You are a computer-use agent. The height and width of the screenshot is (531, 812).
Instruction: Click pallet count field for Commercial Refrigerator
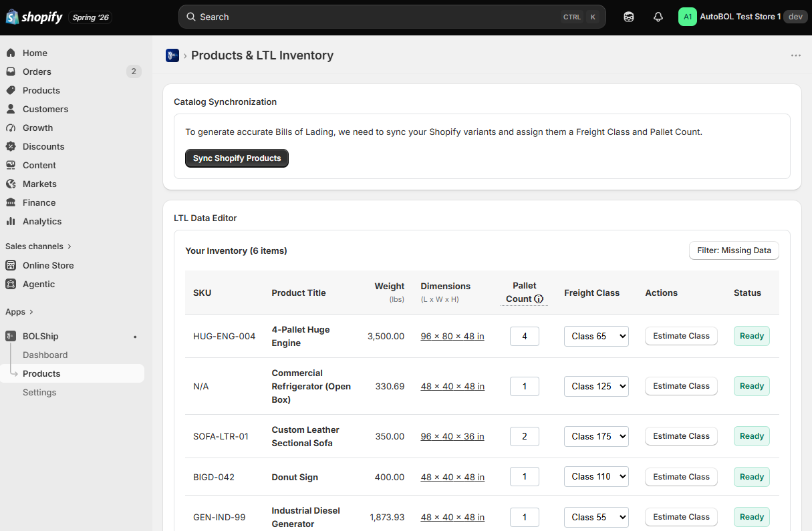pyautogui.click(x=525, y=386)
